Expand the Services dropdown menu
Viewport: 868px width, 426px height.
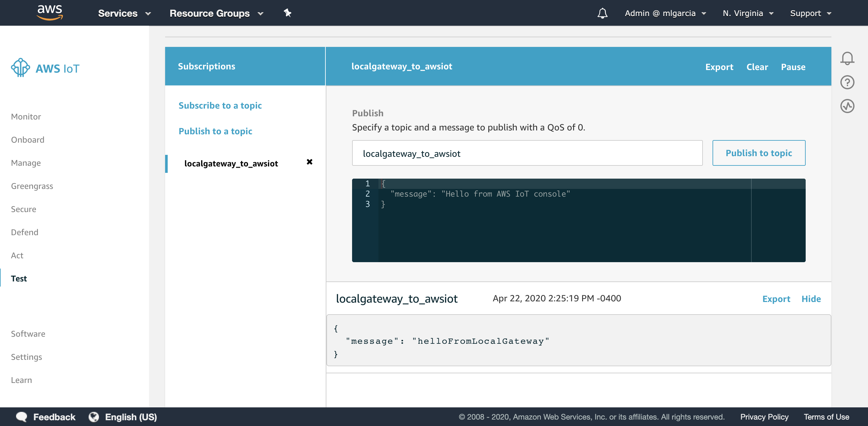tap(124, 13)
